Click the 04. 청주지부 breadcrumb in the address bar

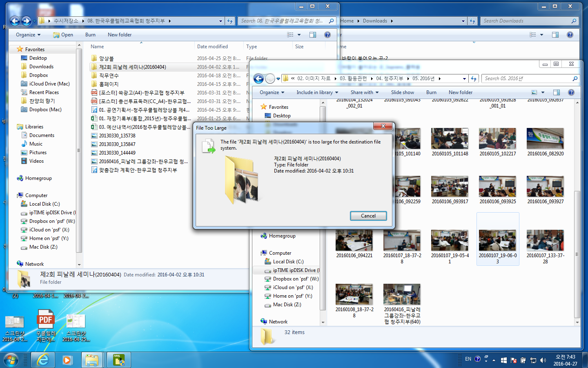tap(390, 79)
